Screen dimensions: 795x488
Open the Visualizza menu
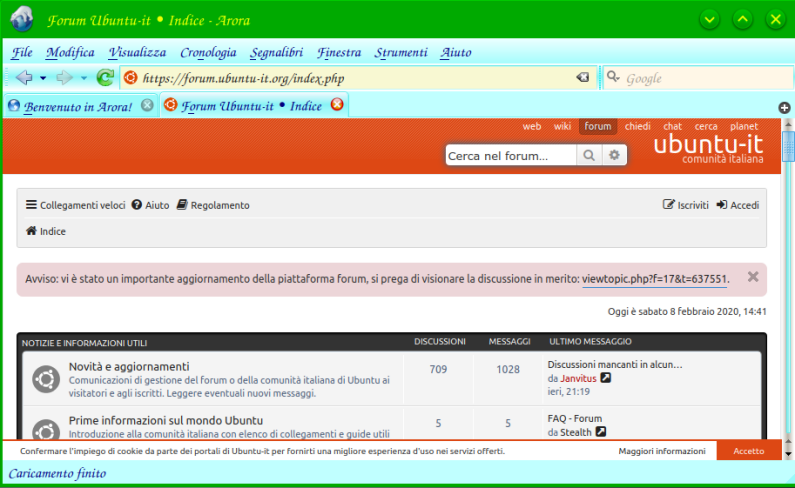point(137,52)
